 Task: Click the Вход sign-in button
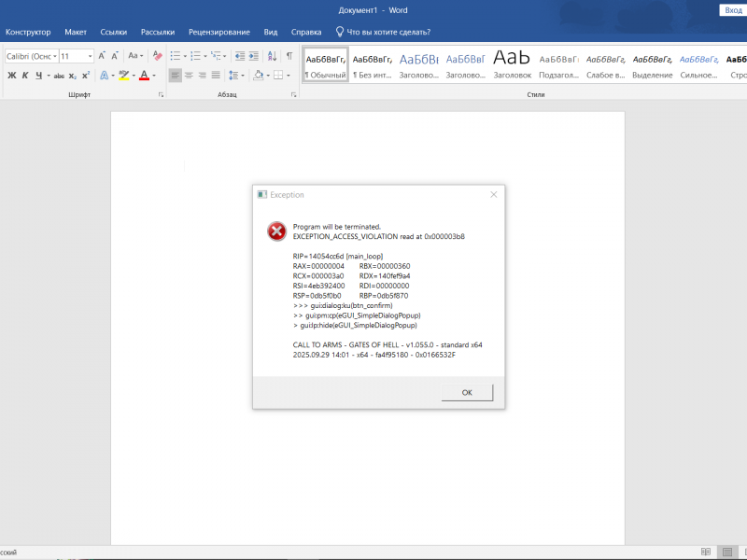[x=733, y=9]
